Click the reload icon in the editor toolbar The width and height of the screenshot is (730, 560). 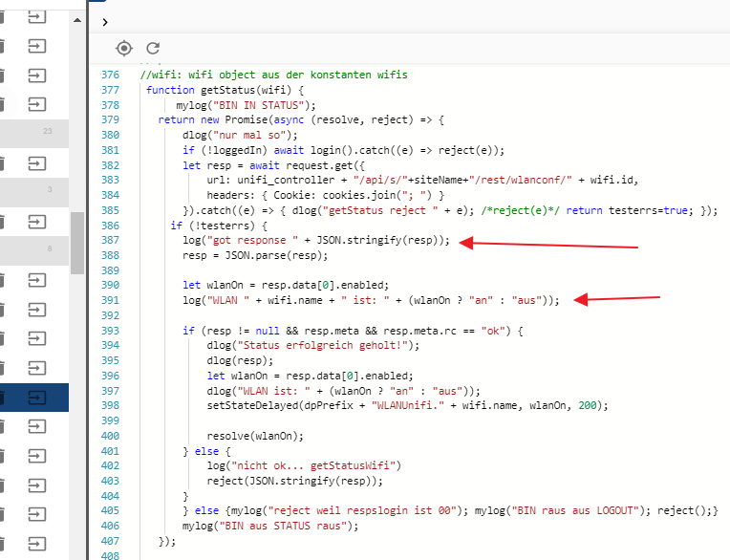pos(153,48)
